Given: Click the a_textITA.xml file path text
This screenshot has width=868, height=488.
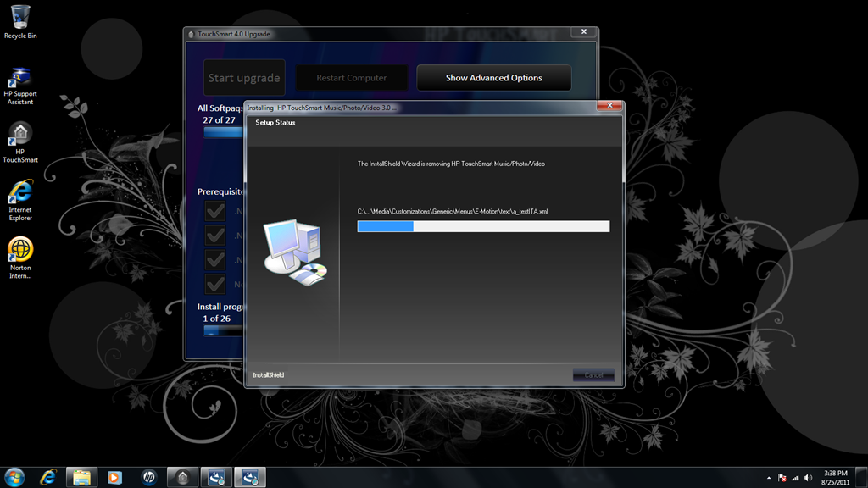Looking at the screenshot, I should pos(453,211).
